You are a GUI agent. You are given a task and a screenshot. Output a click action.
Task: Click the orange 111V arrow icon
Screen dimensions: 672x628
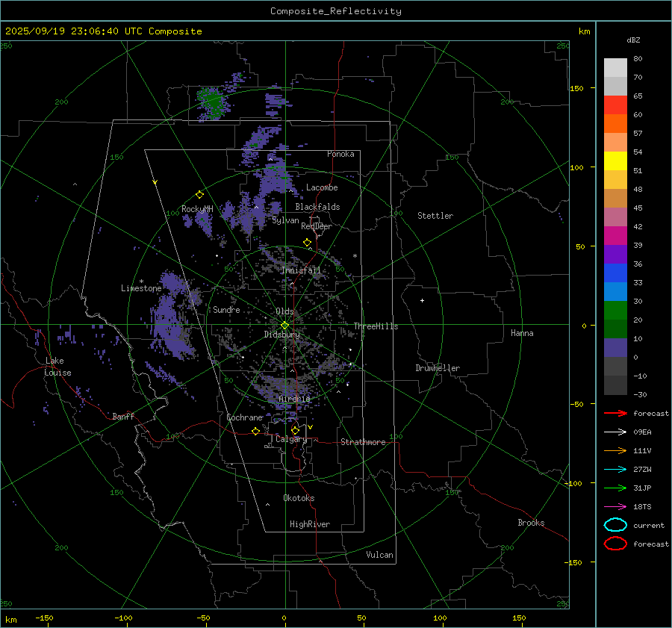[615, 450]
